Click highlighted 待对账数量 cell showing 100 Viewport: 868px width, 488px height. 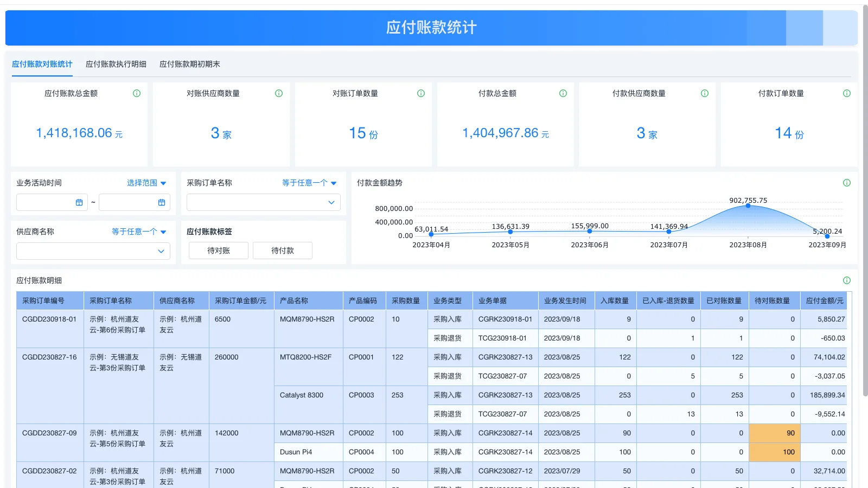pos(774,452)
